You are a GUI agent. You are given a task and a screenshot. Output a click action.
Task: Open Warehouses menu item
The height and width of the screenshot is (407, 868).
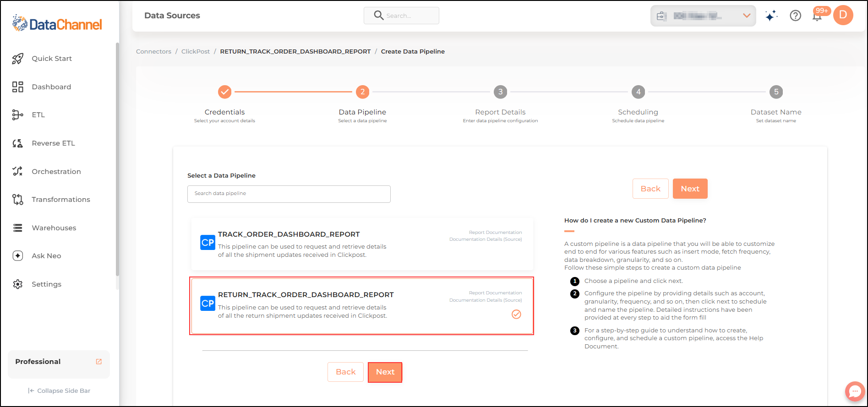(x=54, y=228)
